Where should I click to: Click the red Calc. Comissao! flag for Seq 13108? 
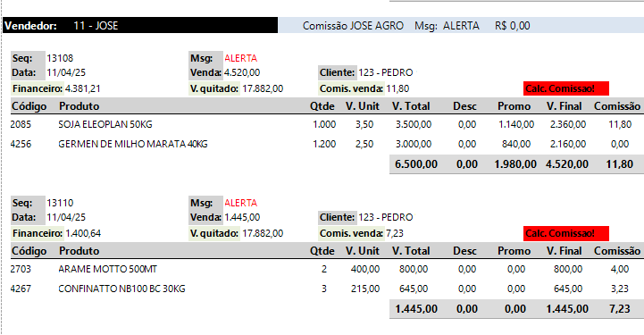[566, 88]
